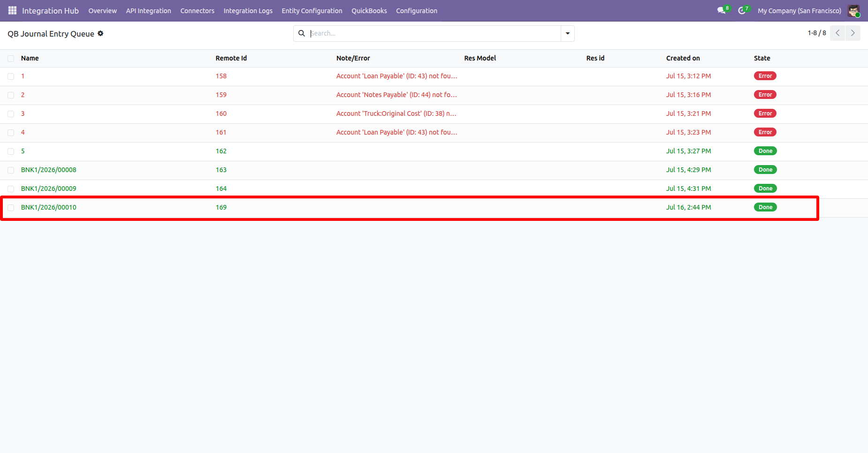The image size is (868, 453).
Task: Click the 1-8 / 8 pager counter
Action: pos(817,33)
